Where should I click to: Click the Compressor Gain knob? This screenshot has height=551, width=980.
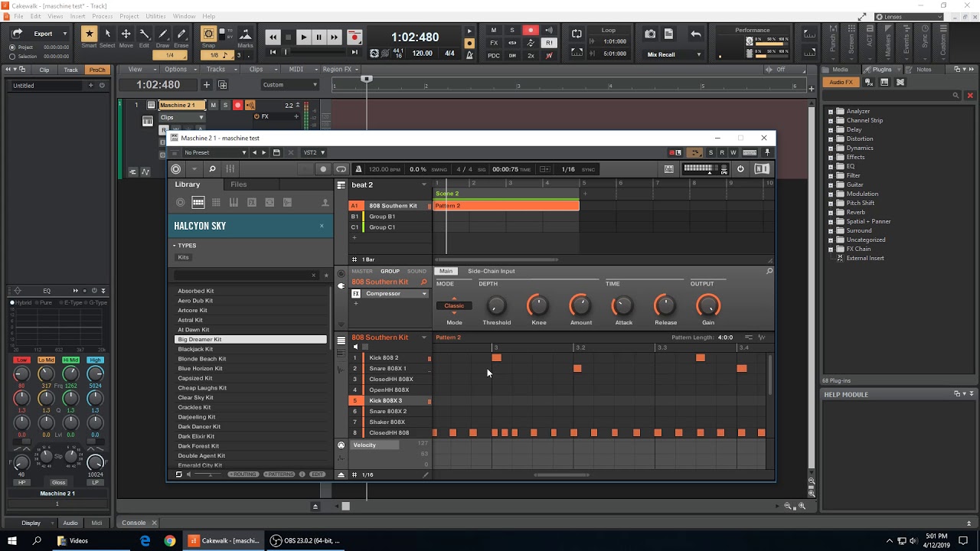tap(708, 306)
